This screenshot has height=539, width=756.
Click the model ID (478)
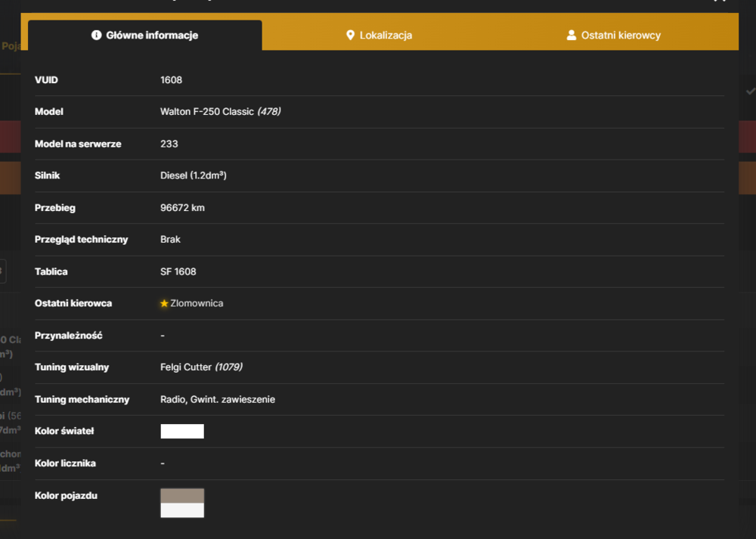click(269, 112)
